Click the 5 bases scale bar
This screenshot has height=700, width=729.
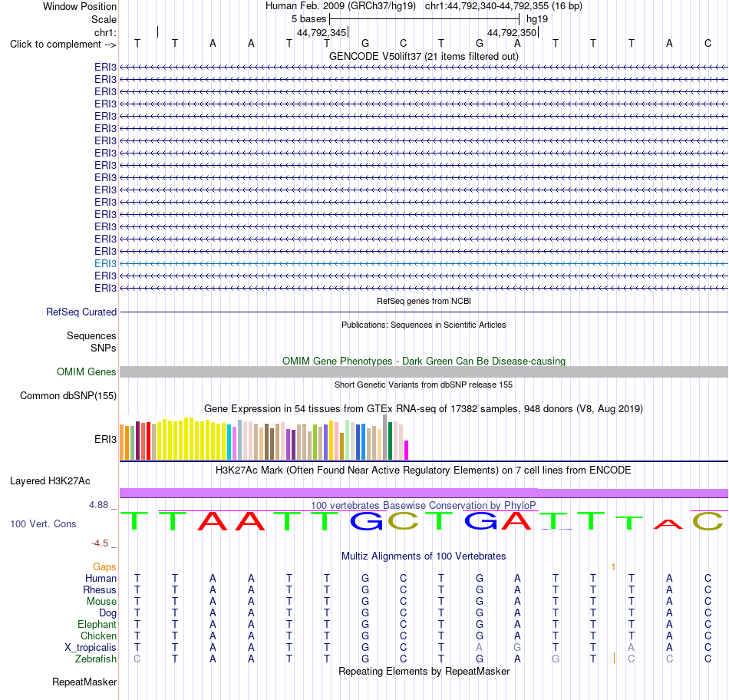point(424,19)
